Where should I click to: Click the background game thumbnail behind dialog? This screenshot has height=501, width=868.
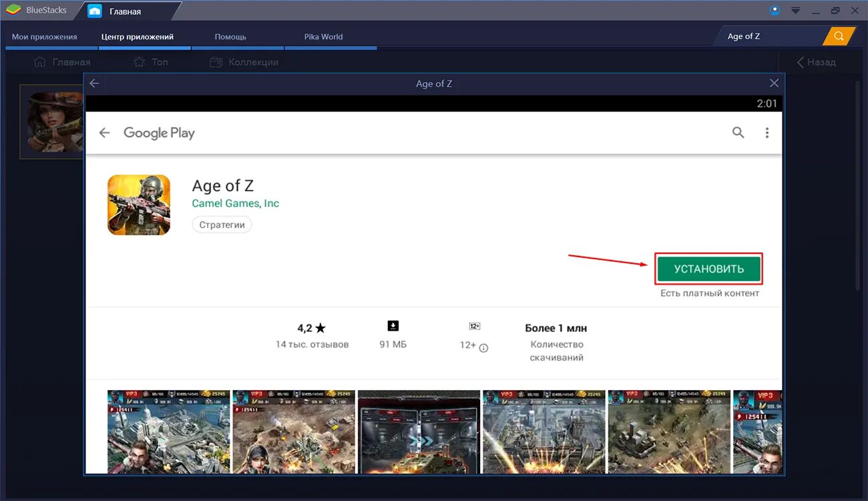pos(52,122)
